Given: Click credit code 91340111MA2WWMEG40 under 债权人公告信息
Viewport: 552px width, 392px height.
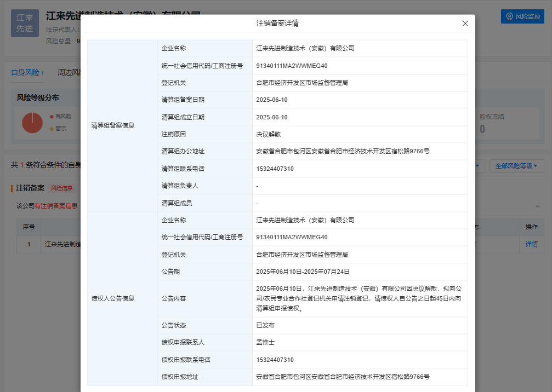Looking at the screenshot, I should [x=292, y=237].
